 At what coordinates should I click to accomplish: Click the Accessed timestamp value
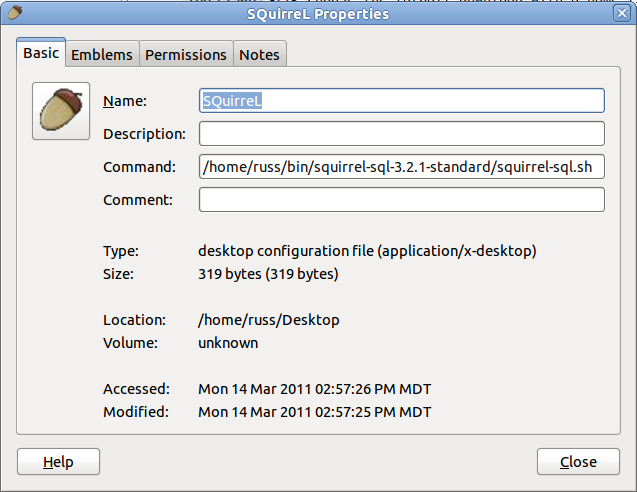tap(314, 389)
